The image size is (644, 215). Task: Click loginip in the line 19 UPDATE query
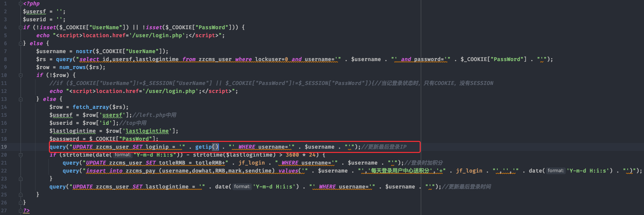click(157, 147)
